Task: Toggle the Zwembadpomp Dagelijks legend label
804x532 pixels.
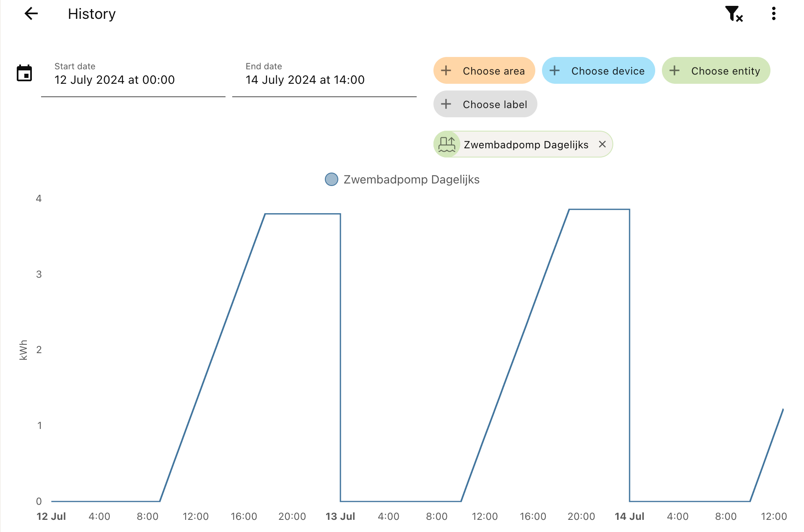Action: point(412,179)
